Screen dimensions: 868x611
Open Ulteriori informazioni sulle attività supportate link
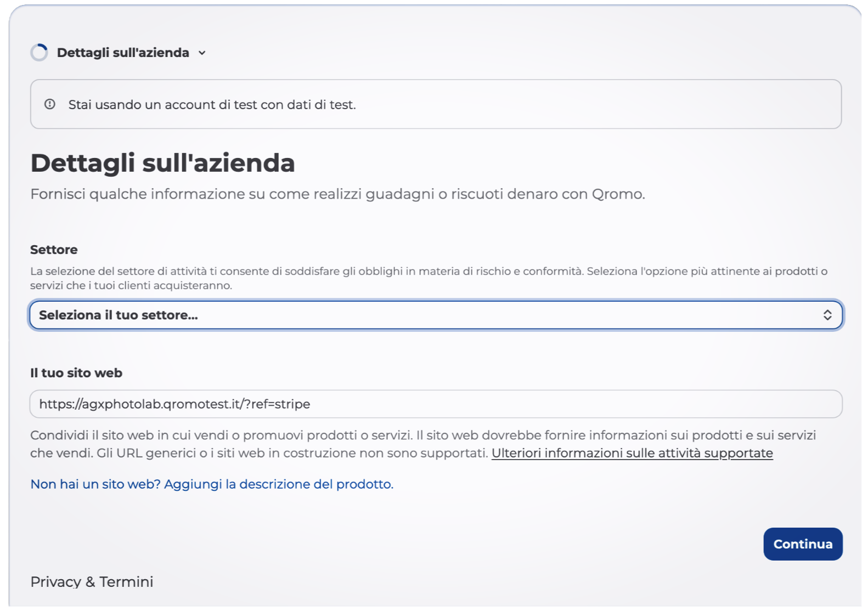(x=632, y=453)
